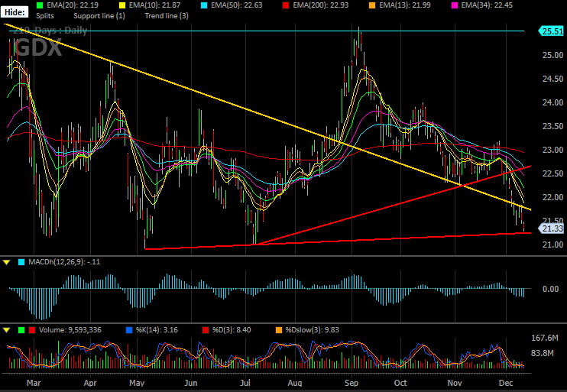The height and width of the screenshot is (392, 567).
Task: Click the Hide: button
Action: coord(15,12)
